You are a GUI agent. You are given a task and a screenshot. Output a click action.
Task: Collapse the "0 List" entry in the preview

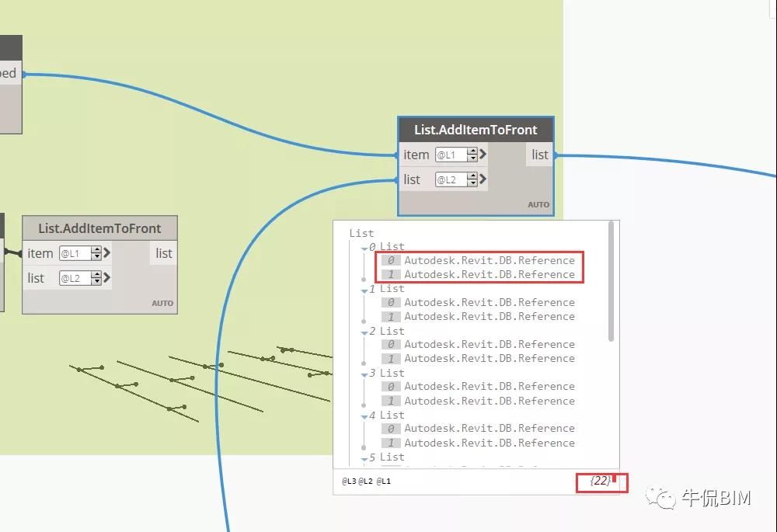(364, 248)
